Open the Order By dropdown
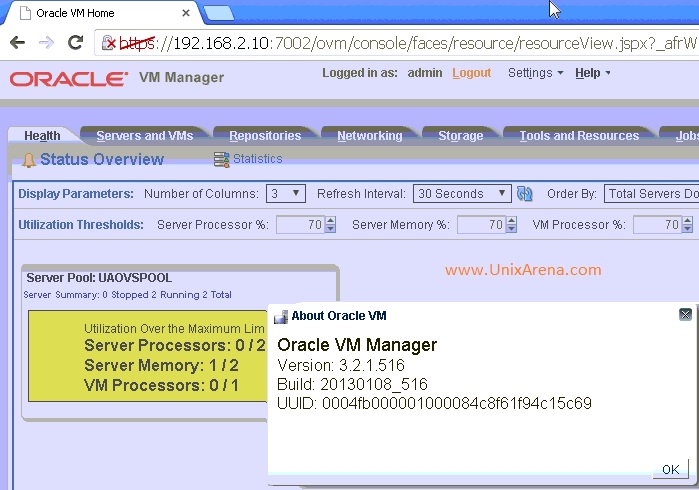Screen dimensions: 699x490 pyautogui.click(x=651, y=194)
